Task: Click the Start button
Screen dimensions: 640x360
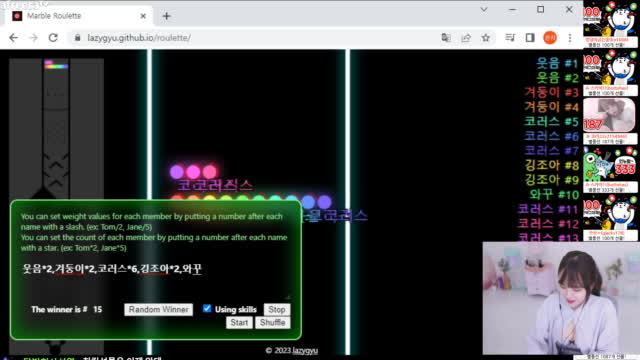Action: click(239, 322)
